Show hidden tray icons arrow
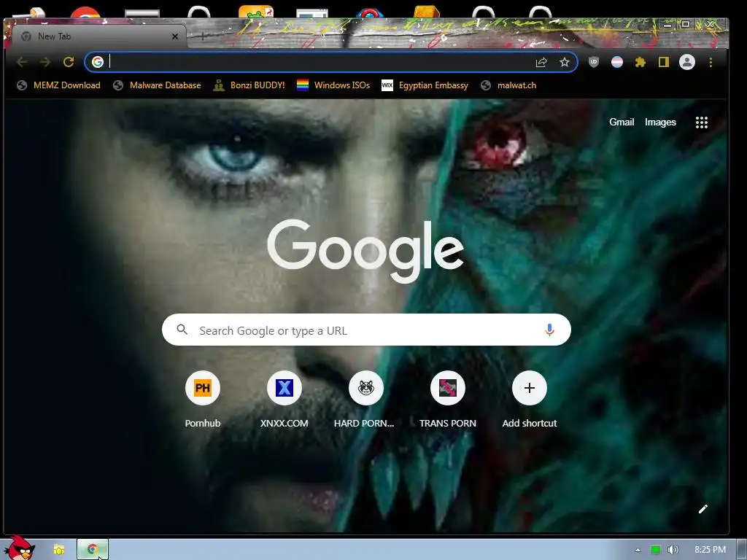The width and height of the screenshot is (747, 560). point(638,550)
